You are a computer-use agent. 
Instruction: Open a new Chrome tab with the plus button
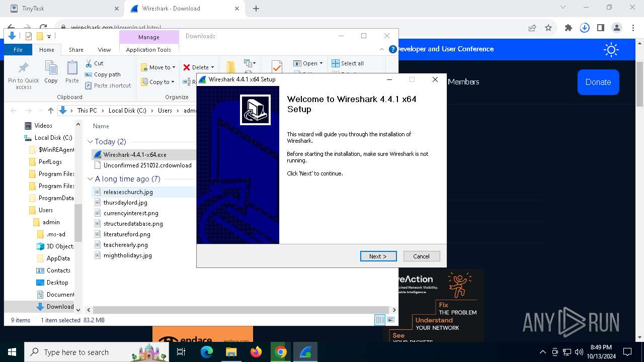[256, 9]
